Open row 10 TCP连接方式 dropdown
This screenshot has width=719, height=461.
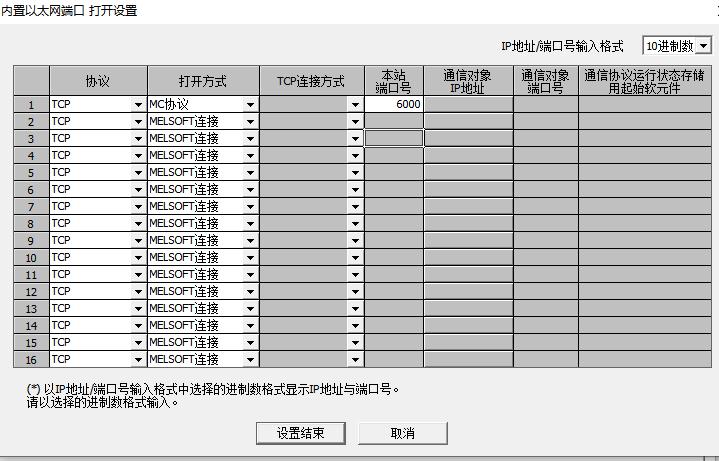point(354,257)
